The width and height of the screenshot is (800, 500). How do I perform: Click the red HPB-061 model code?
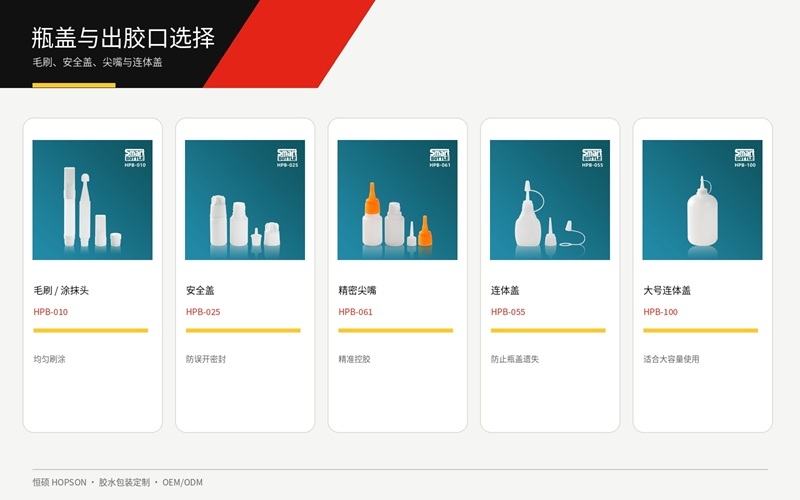pos(356,312)
